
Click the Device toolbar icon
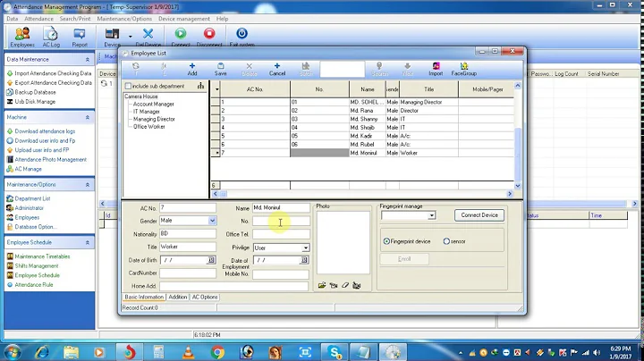[x=112, y=34]
